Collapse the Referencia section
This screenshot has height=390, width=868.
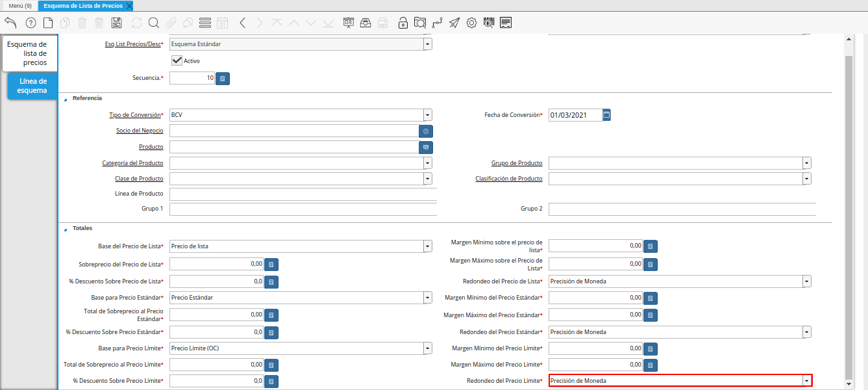pos(65,98)
